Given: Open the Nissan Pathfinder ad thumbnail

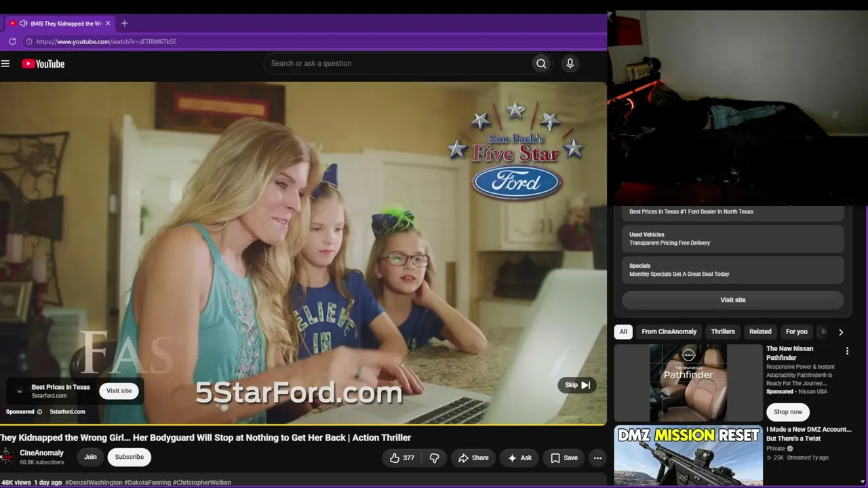Looking at the screenshot, I should pyautogui.click(x=688, y=383).
